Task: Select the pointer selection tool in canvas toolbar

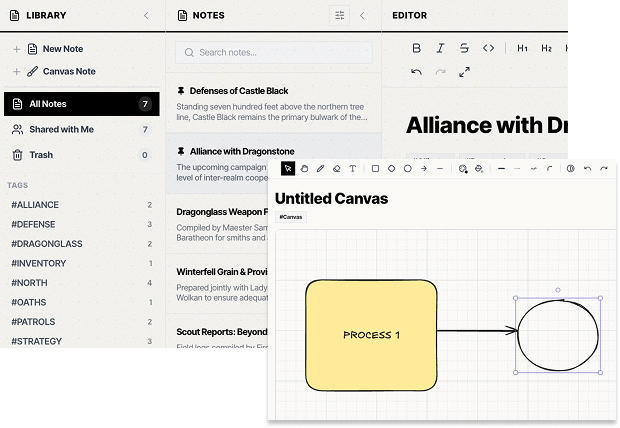Action: click(288, 169)
